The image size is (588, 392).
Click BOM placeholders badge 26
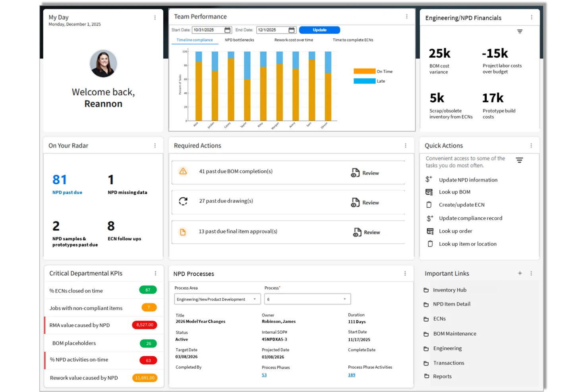coord(148,344)
